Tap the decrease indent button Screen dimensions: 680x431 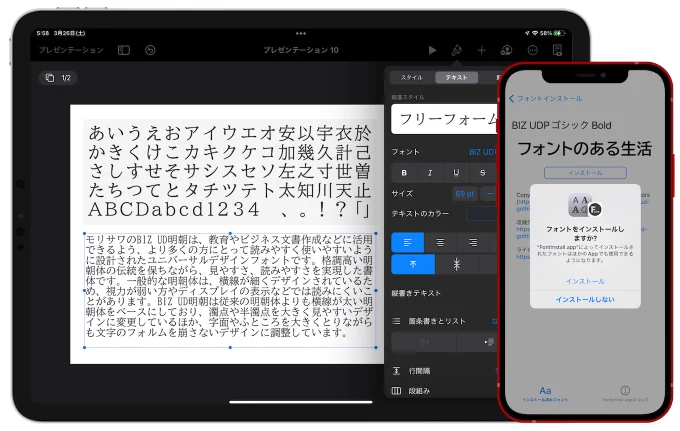[424, 342]
